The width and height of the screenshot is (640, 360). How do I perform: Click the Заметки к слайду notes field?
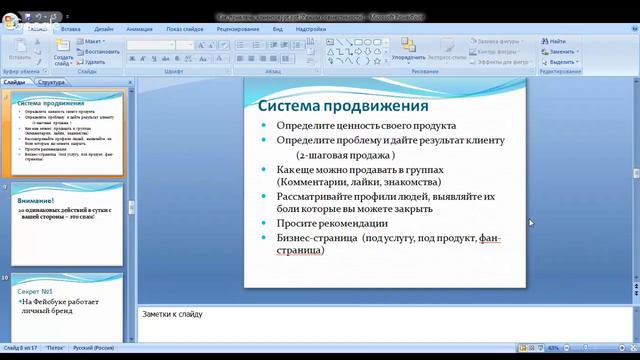point(384,324)
